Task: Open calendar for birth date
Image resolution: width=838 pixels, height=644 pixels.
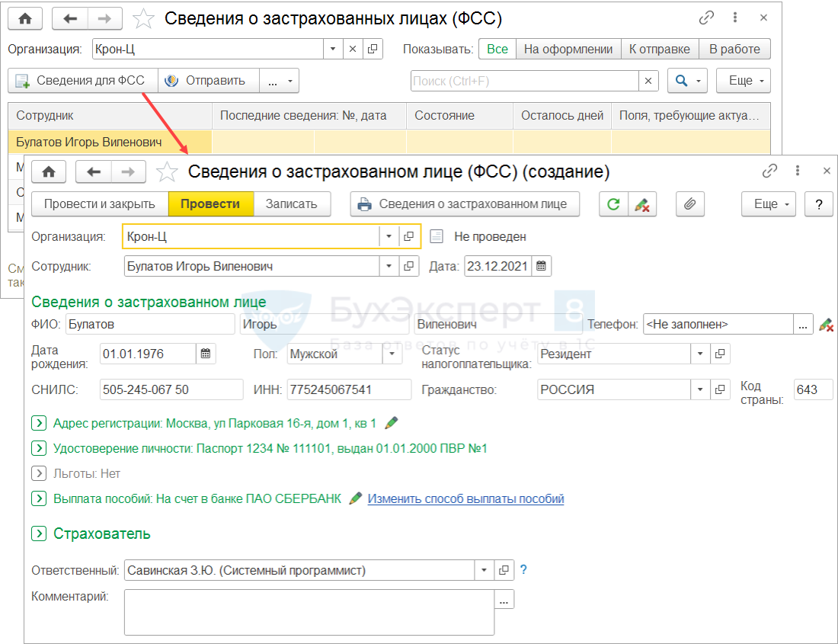Action: 206,354
